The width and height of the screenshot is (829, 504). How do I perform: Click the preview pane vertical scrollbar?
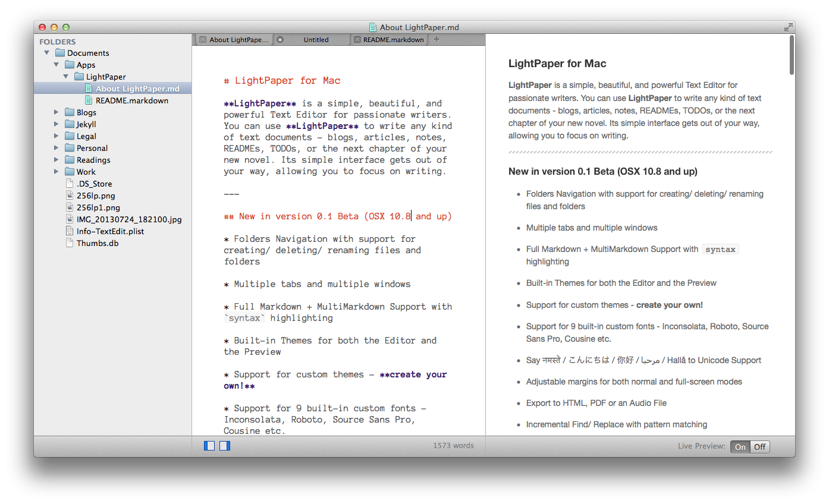(x=792, y=55)
